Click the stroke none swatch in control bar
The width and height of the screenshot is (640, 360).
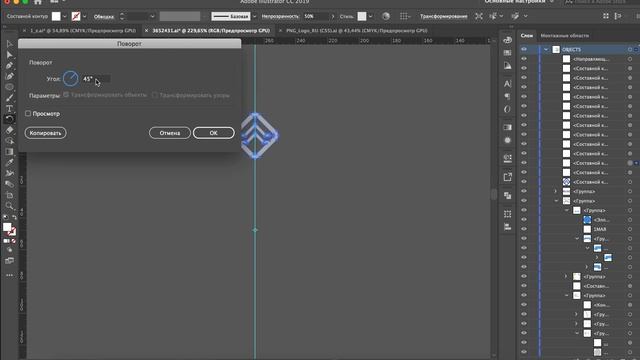click(x=76, y=16)
